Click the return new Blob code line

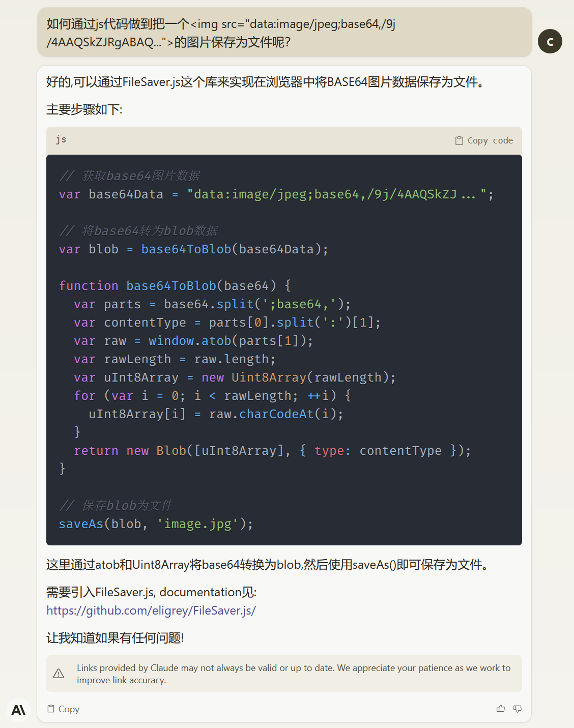point(272,451)
